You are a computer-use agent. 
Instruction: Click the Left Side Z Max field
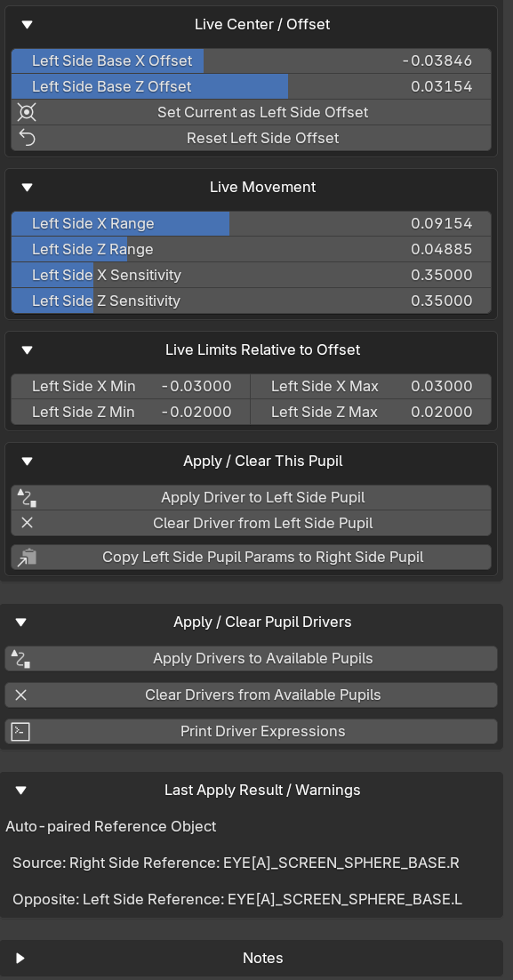tap(371, 412)
